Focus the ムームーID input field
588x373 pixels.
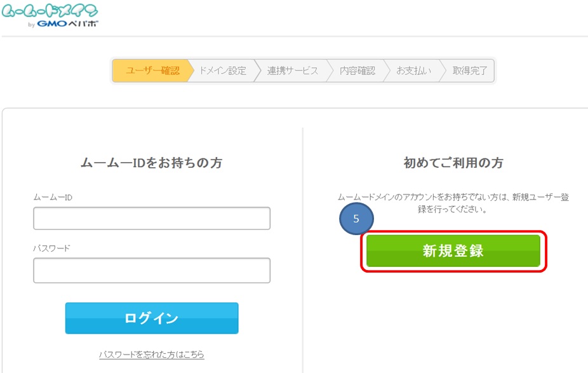[x=152, y=218]
